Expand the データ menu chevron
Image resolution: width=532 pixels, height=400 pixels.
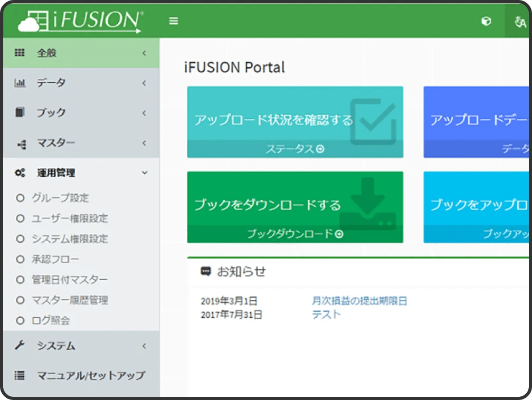click(x=145, y=83)
